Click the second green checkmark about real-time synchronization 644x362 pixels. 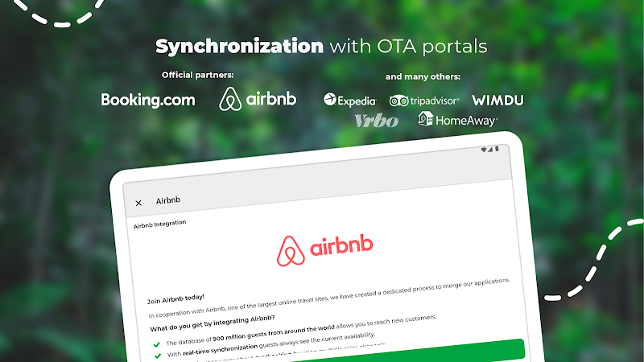point(158,356)
